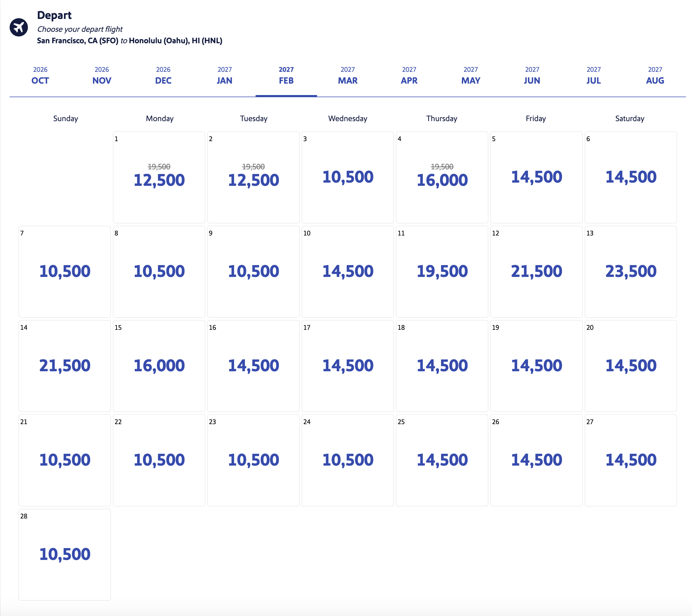Select the JUN 2027 tab
Viewport: 692px width, 616px height.
click(x=532, y=76)
